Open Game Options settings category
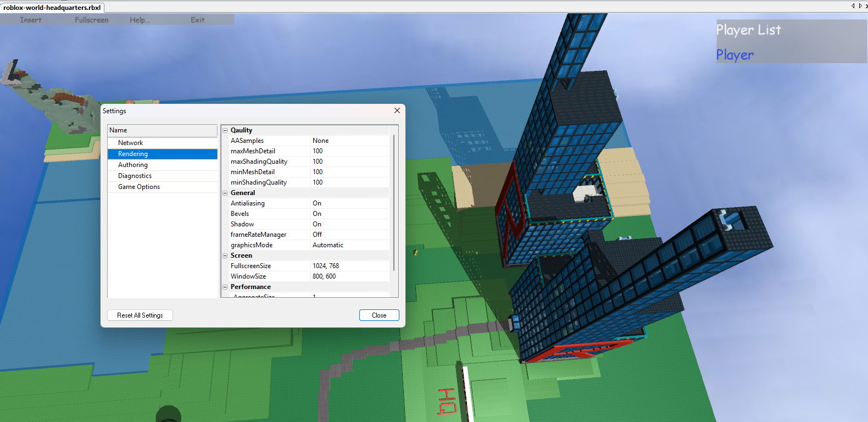 point(163,187)
